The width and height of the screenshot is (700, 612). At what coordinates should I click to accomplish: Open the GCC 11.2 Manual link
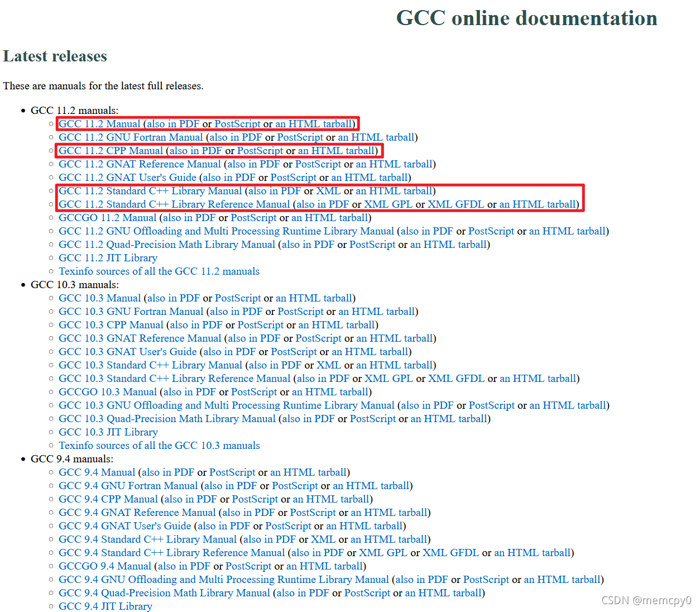point(99,124)
